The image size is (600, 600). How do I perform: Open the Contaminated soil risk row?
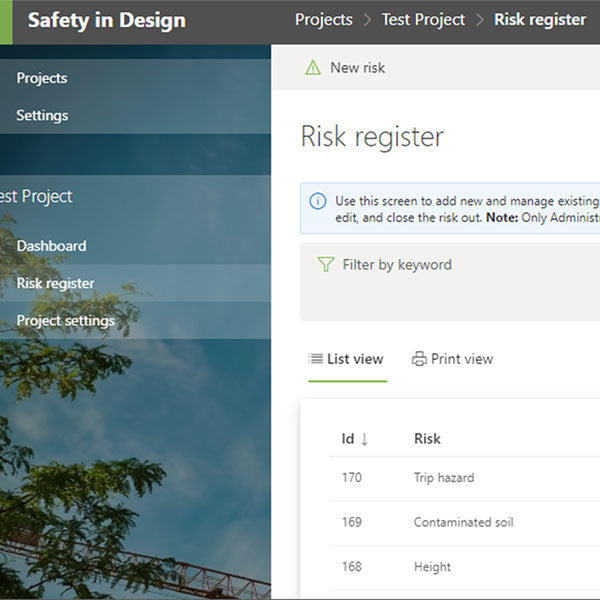click(463, 522)
